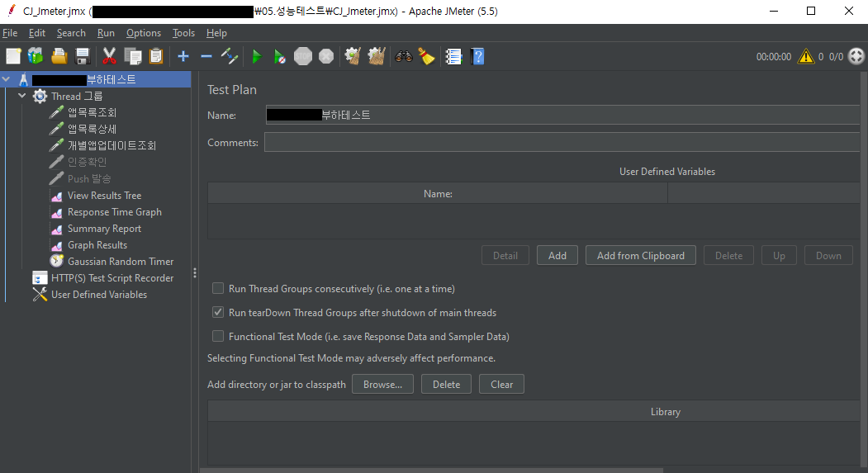Image resolution: width=868 pixels, height=473 pixels.
Task: Select Response Time Graph listener
Action: click(115, 212)
